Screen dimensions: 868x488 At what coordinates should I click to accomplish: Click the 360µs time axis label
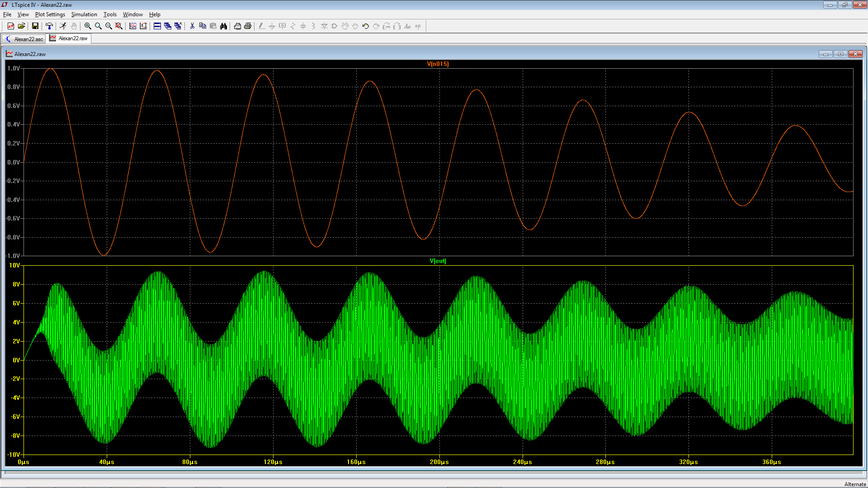[771, 462]
